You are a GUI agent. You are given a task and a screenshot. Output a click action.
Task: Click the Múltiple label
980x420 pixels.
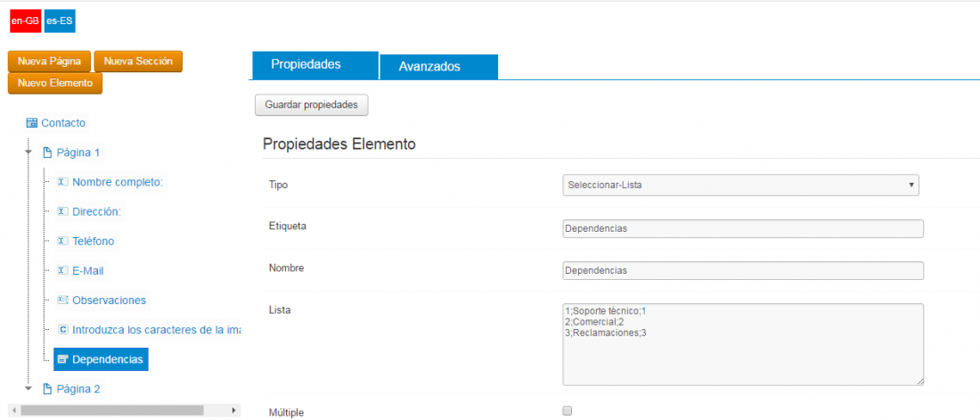286,413
